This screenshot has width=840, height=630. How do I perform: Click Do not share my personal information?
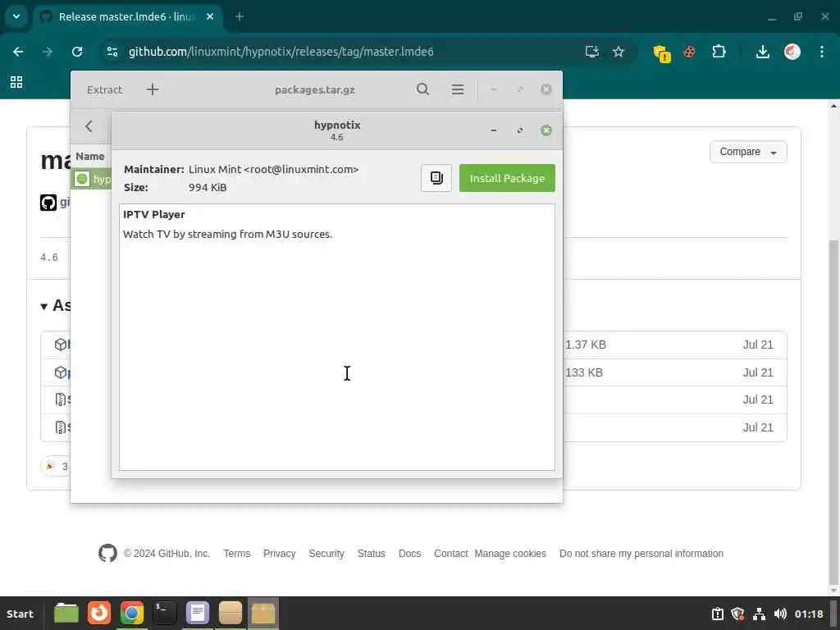click(x=641, y=554)
